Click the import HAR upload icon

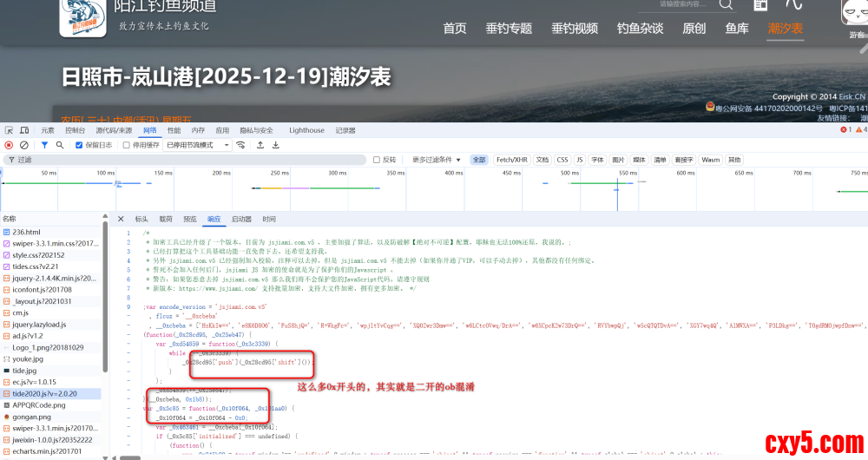[x=260, y=145]
